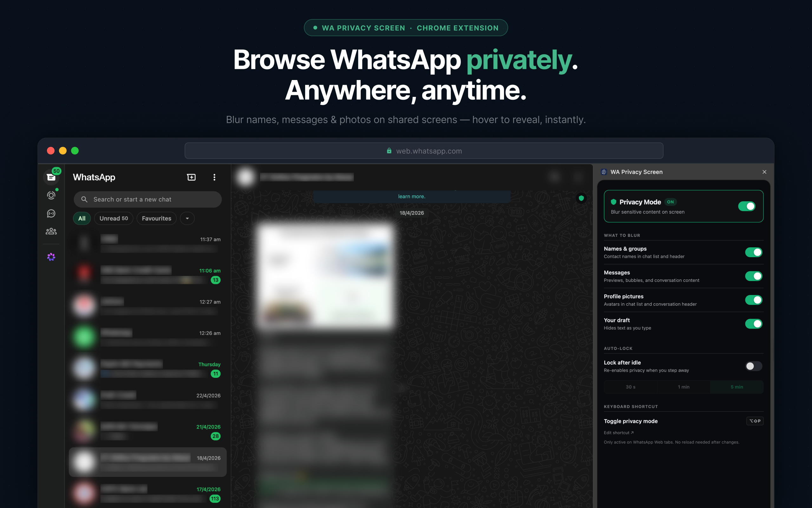Click the 113 unread badge
The width and height of the screenshot is (812, 508).
click(x=215, y=498)
